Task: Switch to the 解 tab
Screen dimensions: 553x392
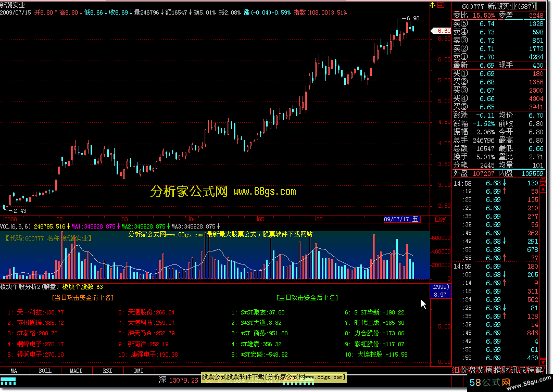Action: 538,370
